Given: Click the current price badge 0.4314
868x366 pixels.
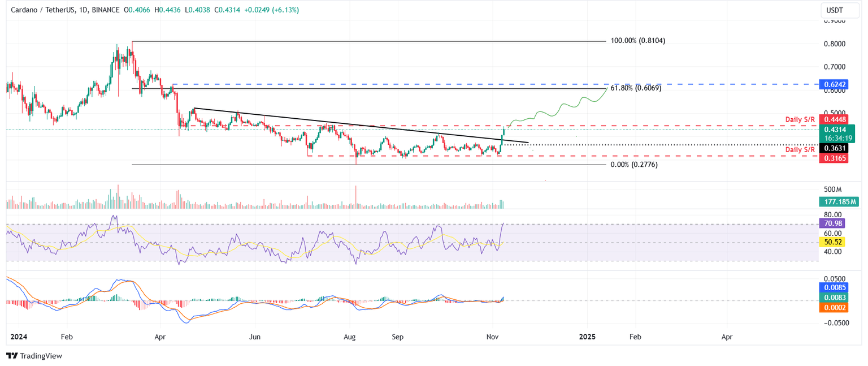Looking at the screenshot, I should point(834,130).
